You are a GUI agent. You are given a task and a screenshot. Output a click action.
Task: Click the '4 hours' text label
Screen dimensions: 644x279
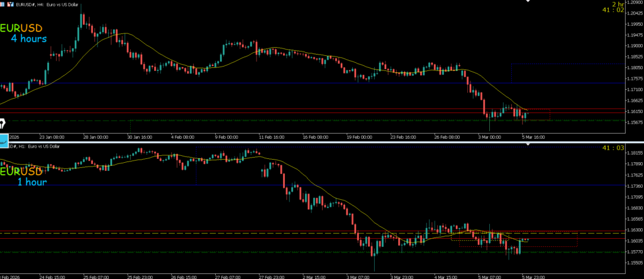(x=28, y=39)
